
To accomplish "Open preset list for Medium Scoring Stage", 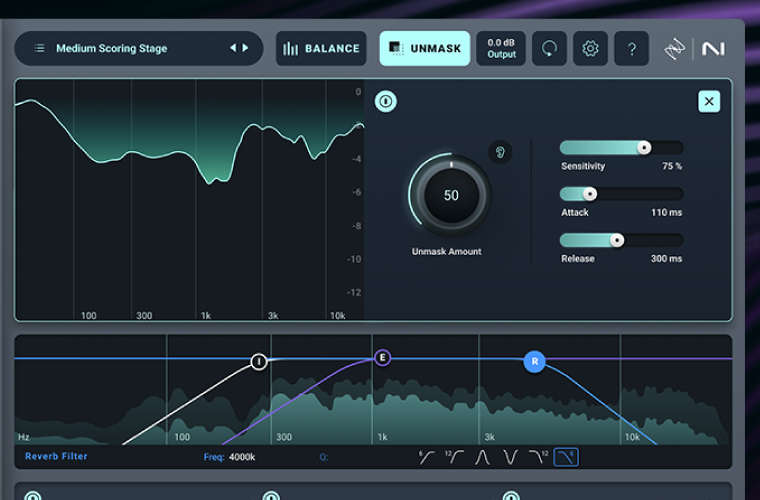I will pos(40,48).
